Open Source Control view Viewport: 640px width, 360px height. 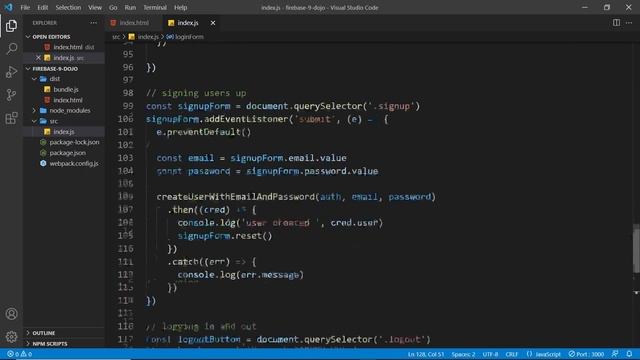[11, 95]
